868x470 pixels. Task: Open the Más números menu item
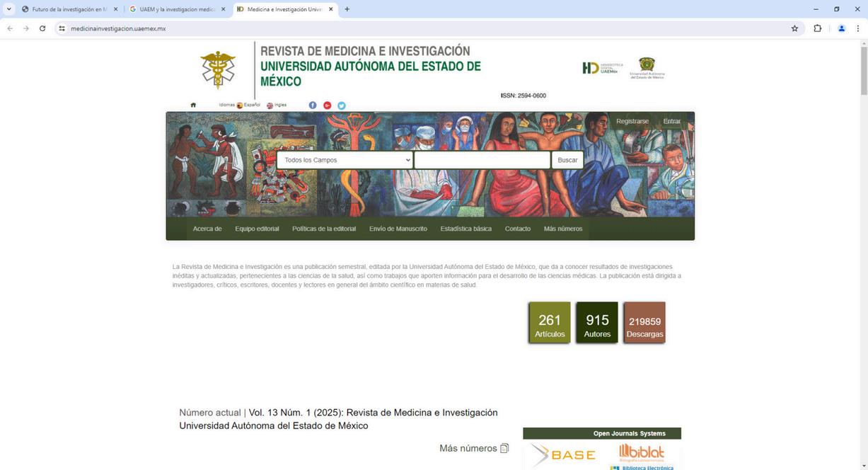coord(563,229)
